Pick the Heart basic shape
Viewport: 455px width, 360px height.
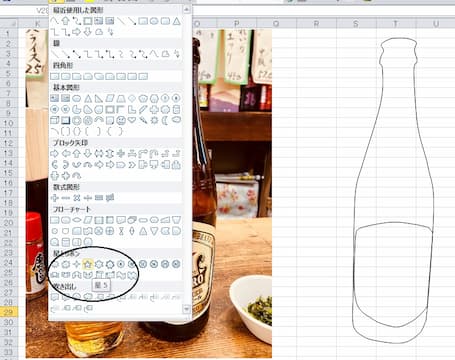coord(132,120)
